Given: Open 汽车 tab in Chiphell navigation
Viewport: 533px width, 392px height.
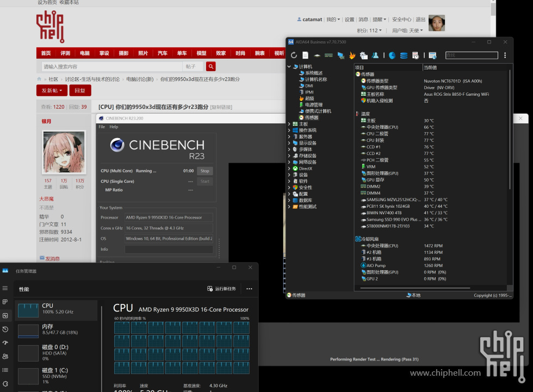Looking at the screenshot, I should point(163,53).
